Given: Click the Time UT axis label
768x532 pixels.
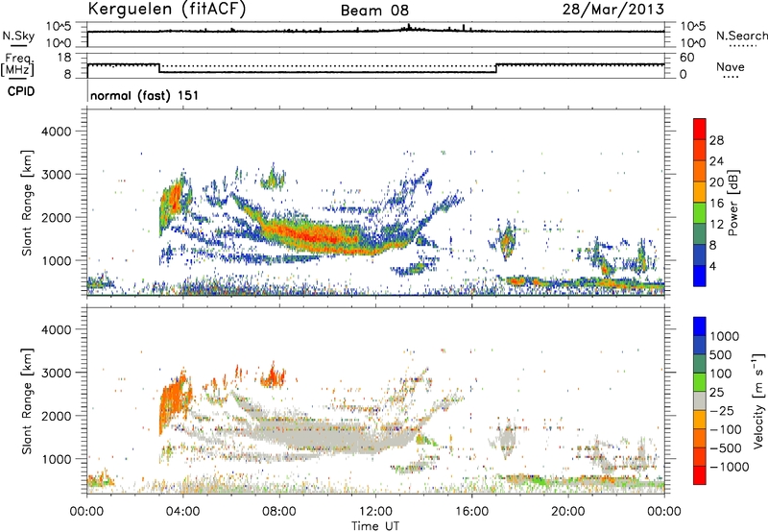Looking at the screenshot, I should tap(375, 526).
